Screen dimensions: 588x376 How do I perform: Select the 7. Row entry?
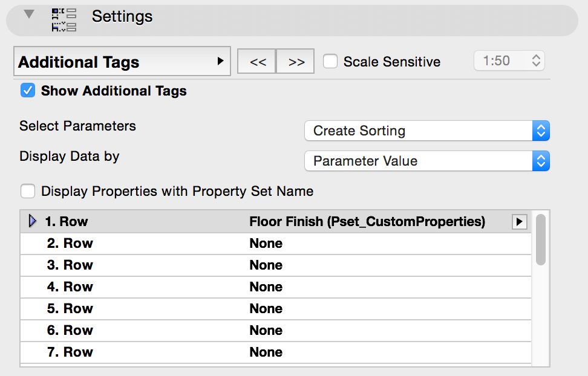pos(70,352)
